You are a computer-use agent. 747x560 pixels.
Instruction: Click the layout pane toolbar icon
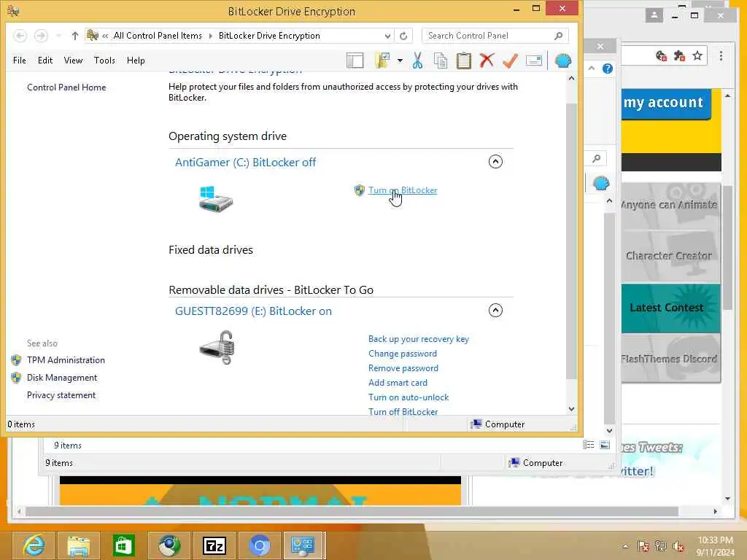coord(355,61)
